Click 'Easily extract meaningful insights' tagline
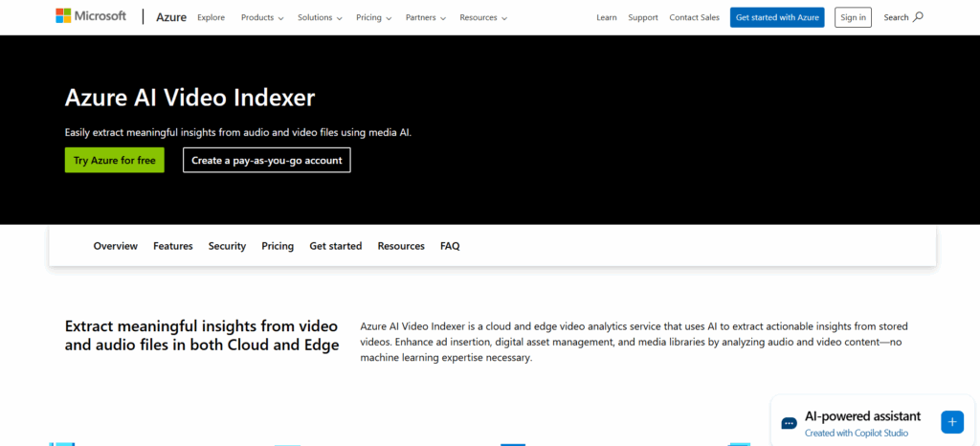 (238, 132)
